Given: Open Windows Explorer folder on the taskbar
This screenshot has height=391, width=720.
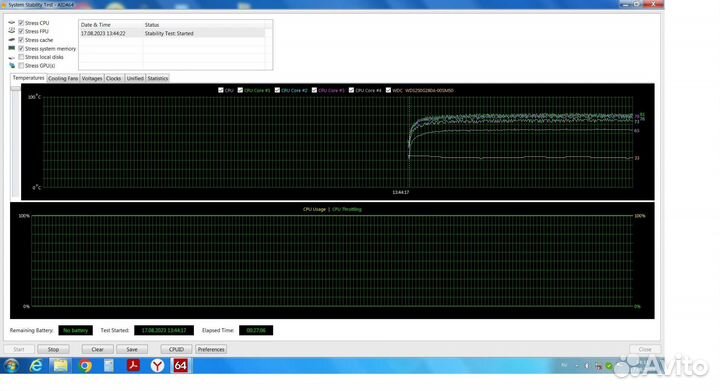Looking at the screenshot, I should (x=60, y=366).
